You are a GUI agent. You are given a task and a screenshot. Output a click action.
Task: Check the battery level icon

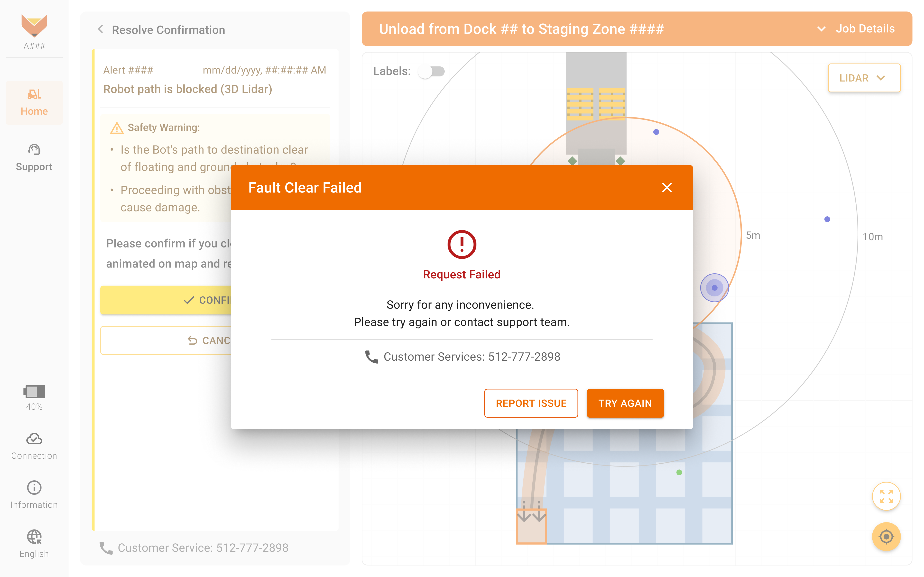[34, 392]
